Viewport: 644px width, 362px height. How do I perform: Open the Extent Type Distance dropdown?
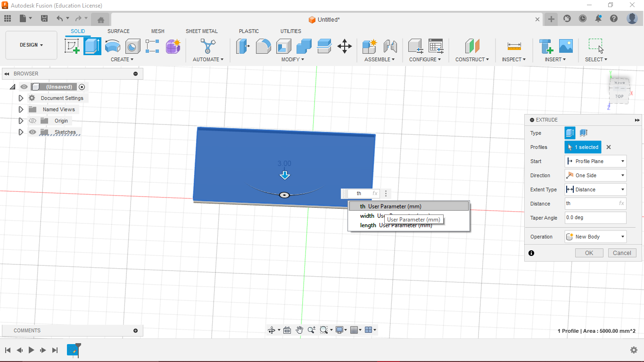pyautogui.click(x=595, y=189)
